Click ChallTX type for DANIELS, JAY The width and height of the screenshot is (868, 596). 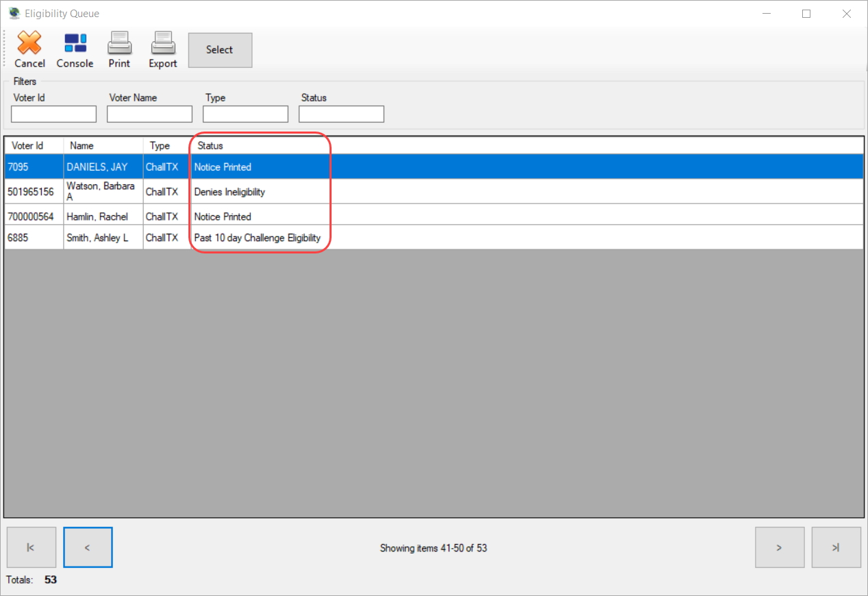point(167,167)
